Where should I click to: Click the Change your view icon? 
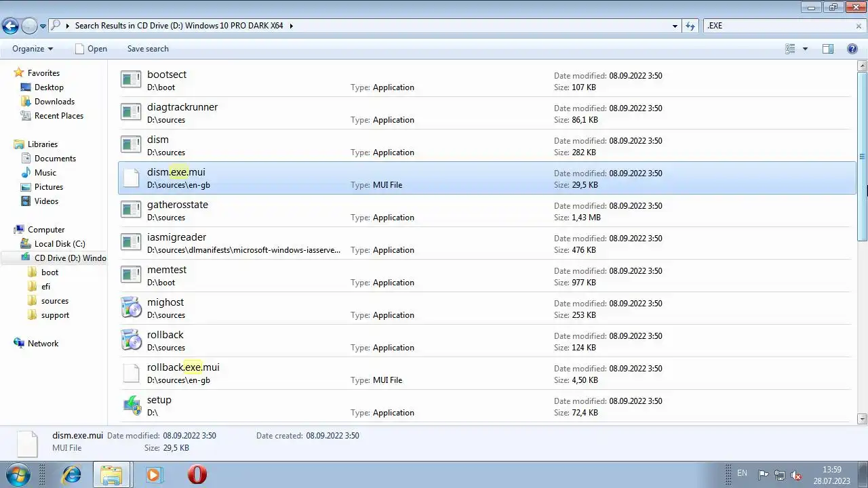(790, 49)
